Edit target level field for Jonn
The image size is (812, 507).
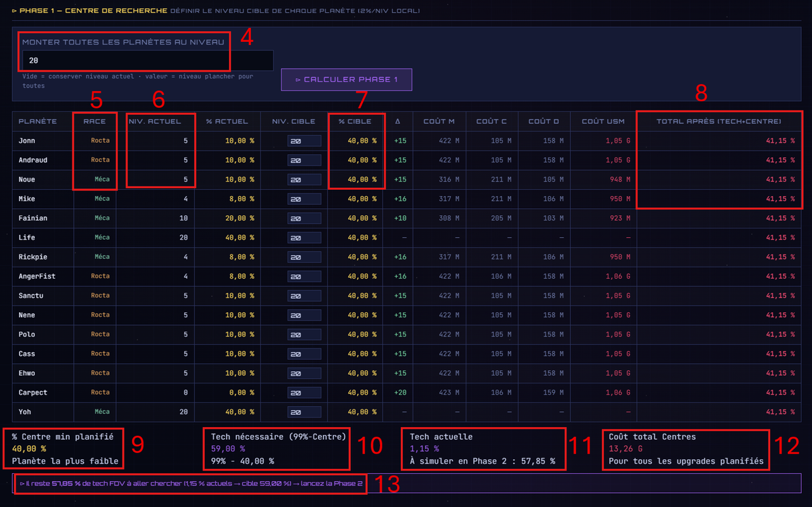click(304, 141)
